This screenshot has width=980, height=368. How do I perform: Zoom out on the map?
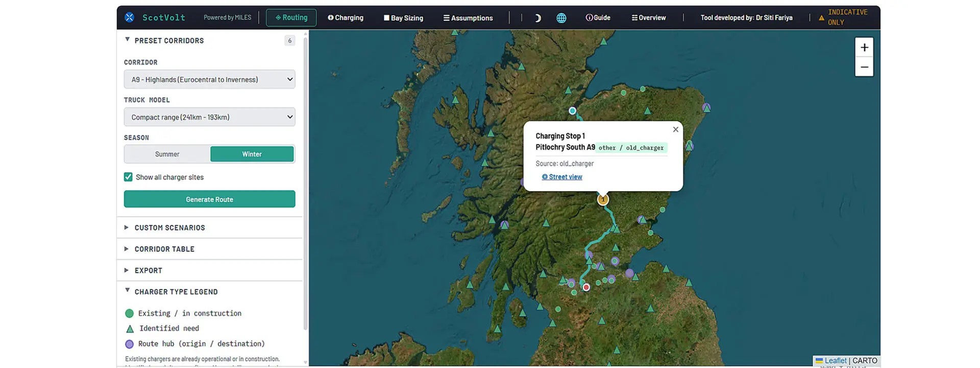point(864,67)
